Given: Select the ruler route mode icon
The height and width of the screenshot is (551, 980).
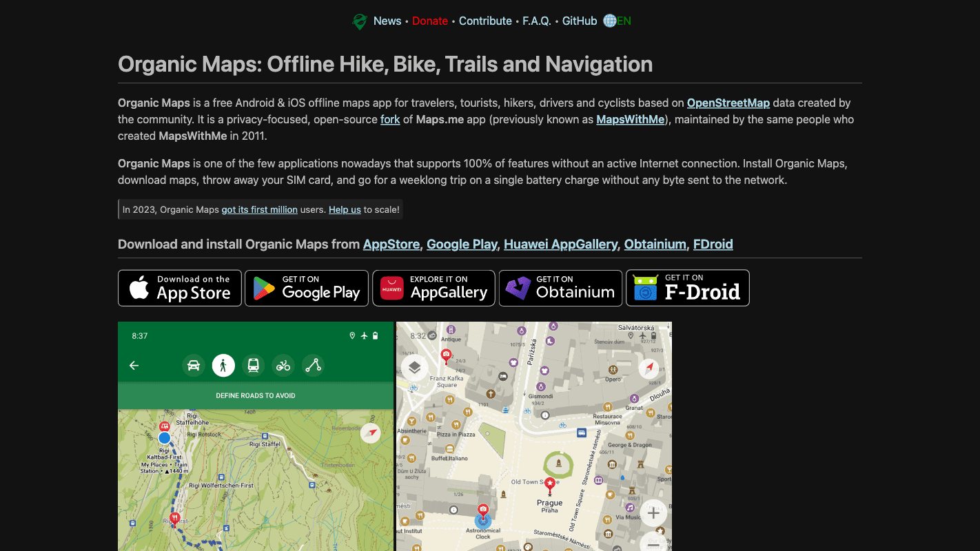Looking at the screenshot, I should 314,365.
